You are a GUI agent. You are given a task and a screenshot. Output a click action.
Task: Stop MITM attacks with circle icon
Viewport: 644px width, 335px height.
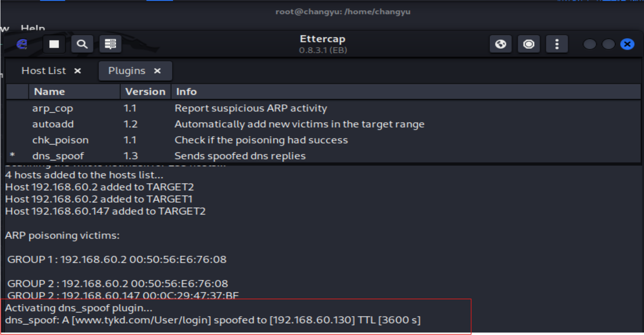tap(529, 44)
